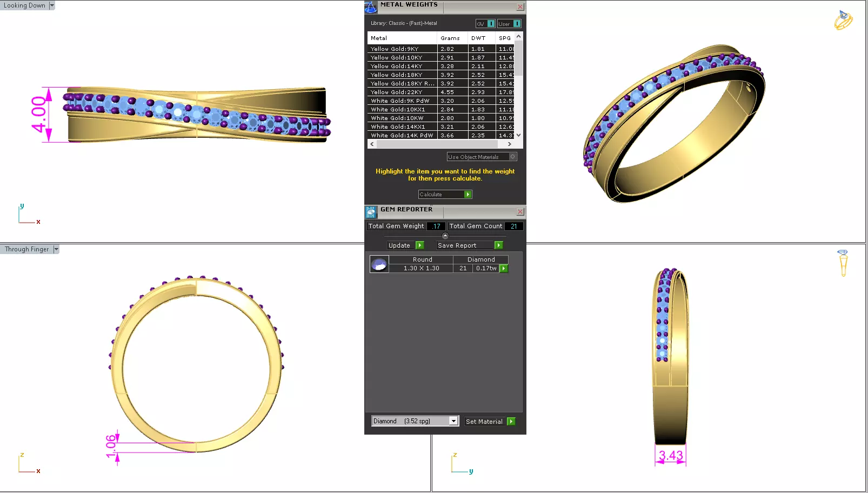The width and height of the screenshot is (868, 493).
Task: Select the White Gold:10KW row
Action: (x=442, y=118)
